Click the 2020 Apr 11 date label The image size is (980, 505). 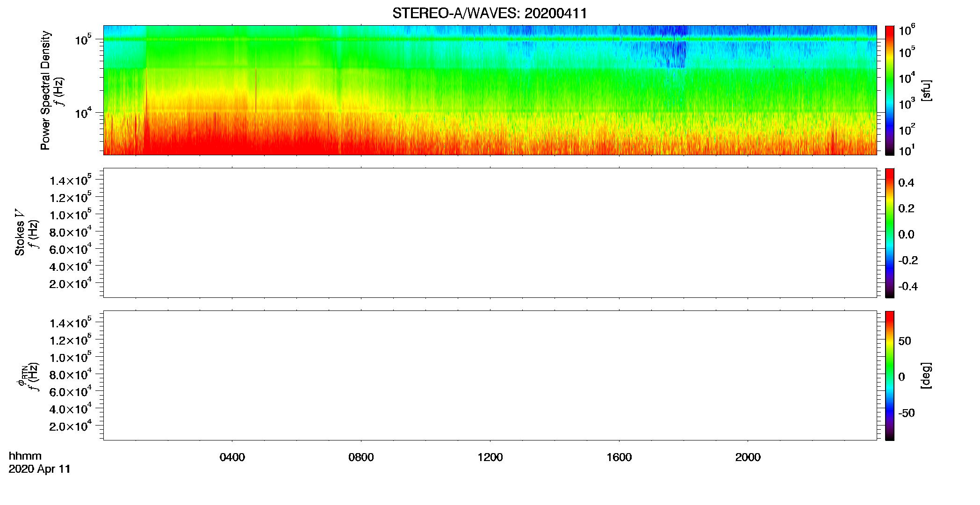point(40,469)
